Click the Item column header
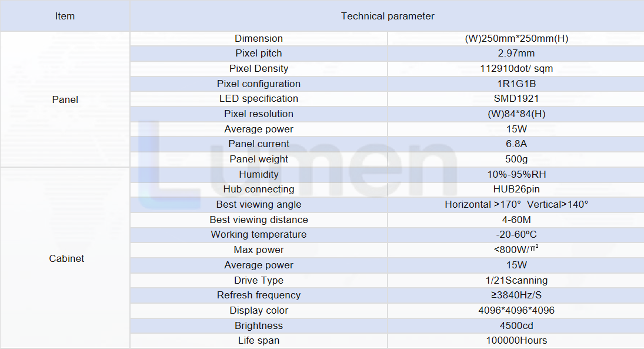The image size is (644, 349). pyautogui.click(x=65, y=16)
